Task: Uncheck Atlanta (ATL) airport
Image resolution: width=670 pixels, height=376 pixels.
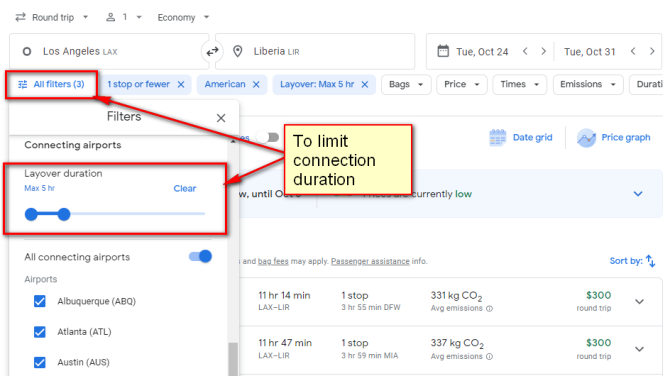Action: coord(40,332)
